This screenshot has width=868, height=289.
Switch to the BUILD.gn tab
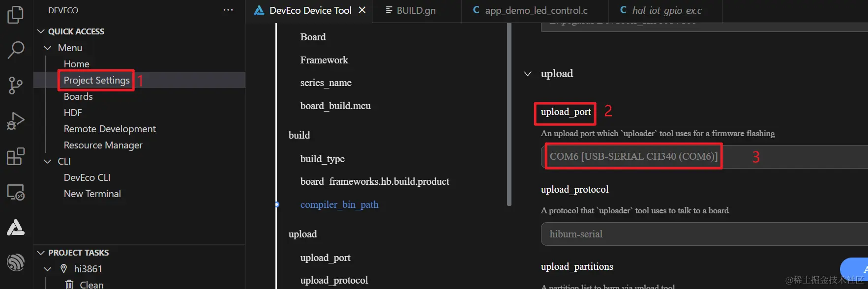(x=416, y=10)
